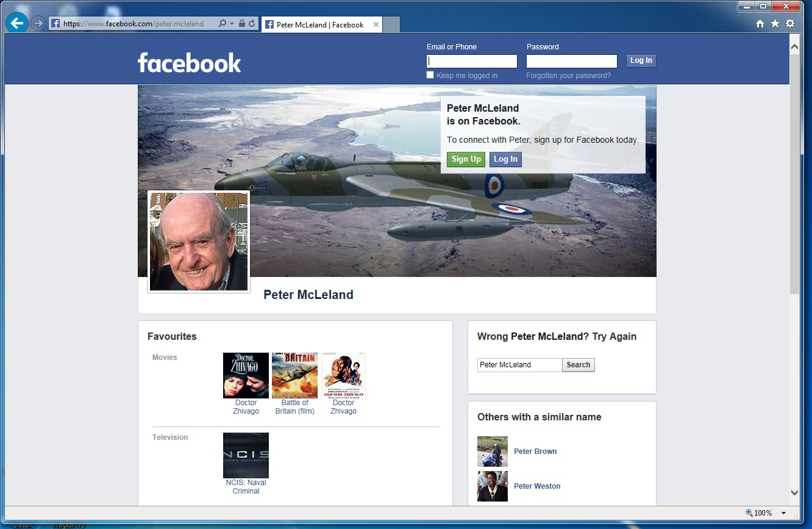Click the URL text in address bar
812x529 pixels.
coord(134,24)
